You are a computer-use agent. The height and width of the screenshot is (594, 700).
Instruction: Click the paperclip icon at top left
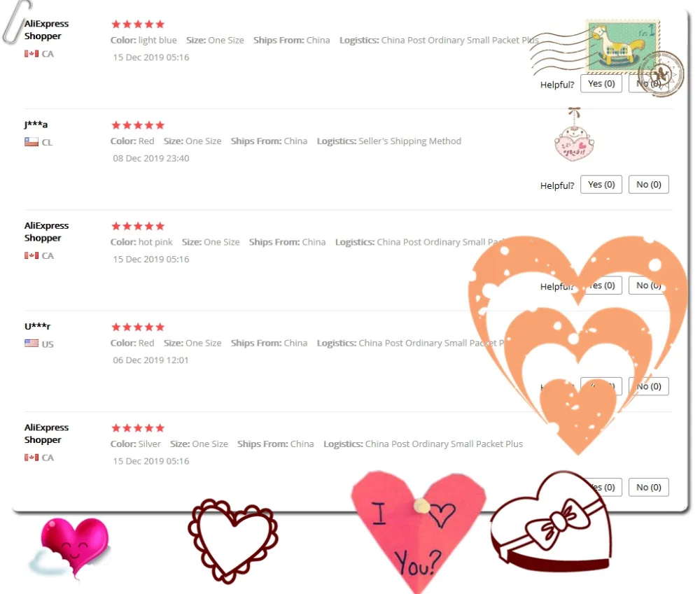pyautogui.click(x=16, y=22)
